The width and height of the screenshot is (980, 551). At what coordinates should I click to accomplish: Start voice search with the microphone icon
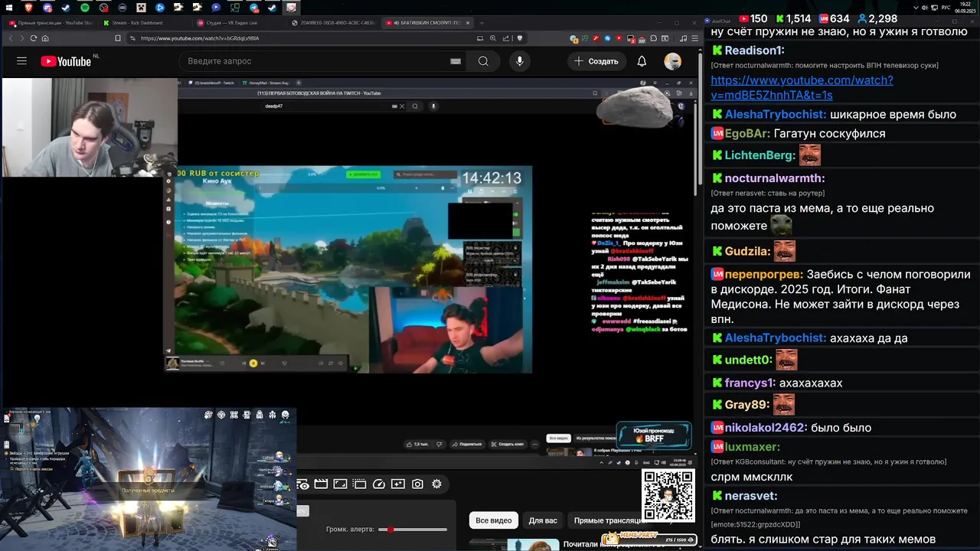tap(520, 61)
